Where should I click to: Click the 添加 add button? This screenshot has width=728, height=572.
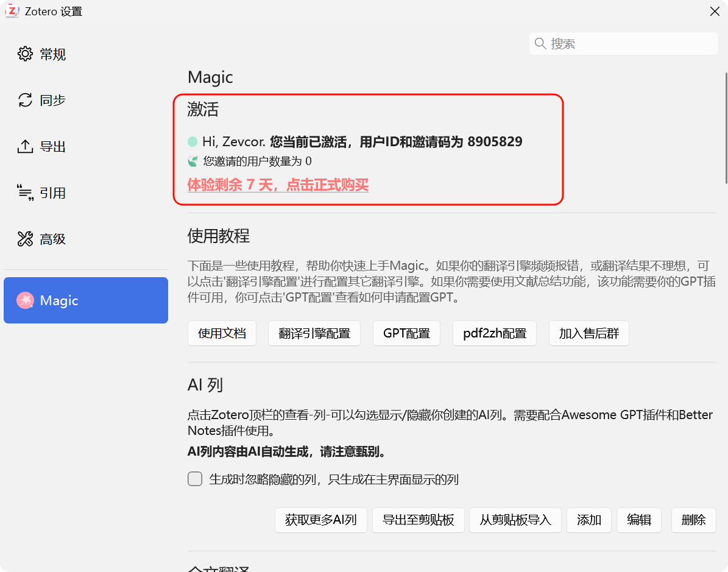(589, 520)
